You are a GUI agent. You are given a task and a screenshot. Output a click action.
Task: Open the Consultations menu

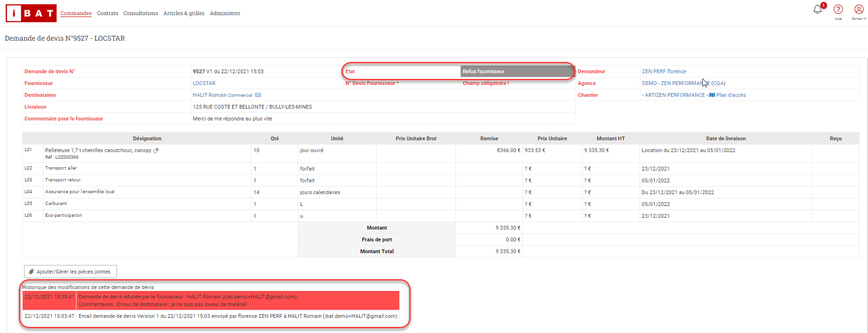(x=141, y=13)
